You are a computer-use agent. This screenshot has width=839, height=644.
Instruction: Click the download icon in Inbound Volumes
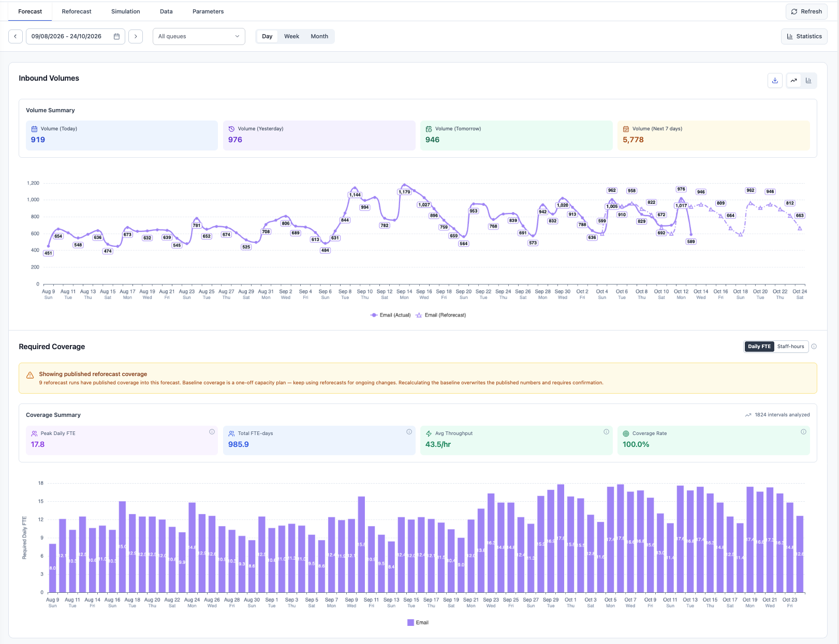coord(775,80)
